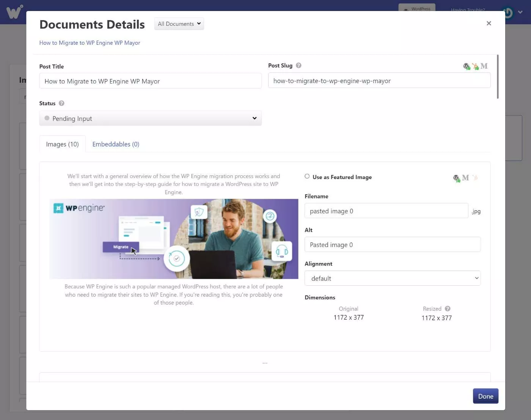Click into the Post Title field
The height and width of the screenshot is (420, 531).
point(151,81)
